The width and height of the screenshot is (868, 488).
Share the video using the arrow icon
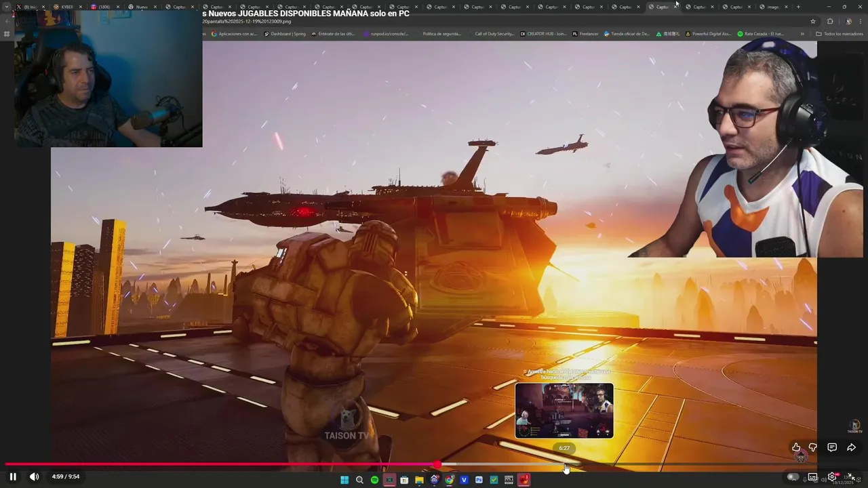[x=851, y=447]
